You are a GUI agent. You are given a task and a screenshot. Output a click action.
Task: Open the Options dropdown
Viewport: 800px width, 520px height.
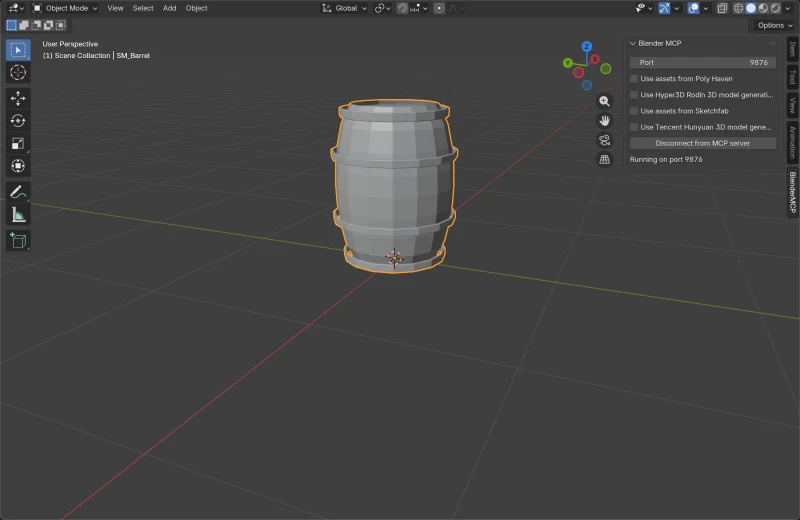[x=774, y=25]
